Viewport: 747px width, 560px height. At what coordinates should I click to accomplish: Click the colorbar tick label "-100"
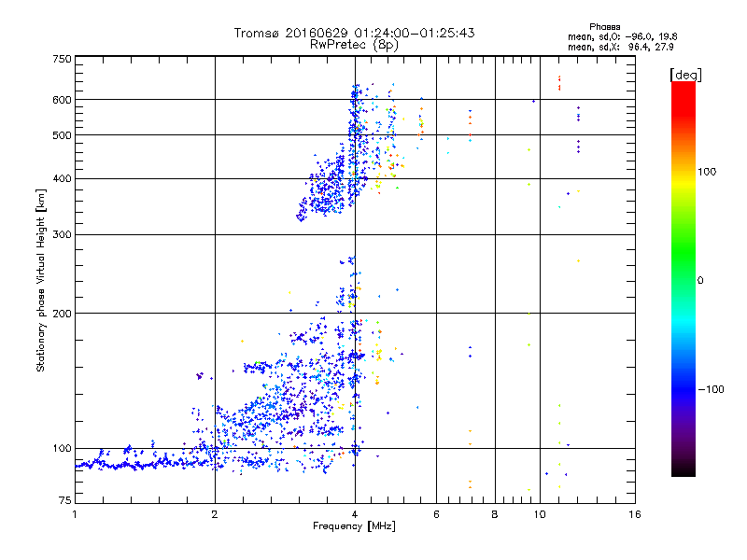pos(711,389)
